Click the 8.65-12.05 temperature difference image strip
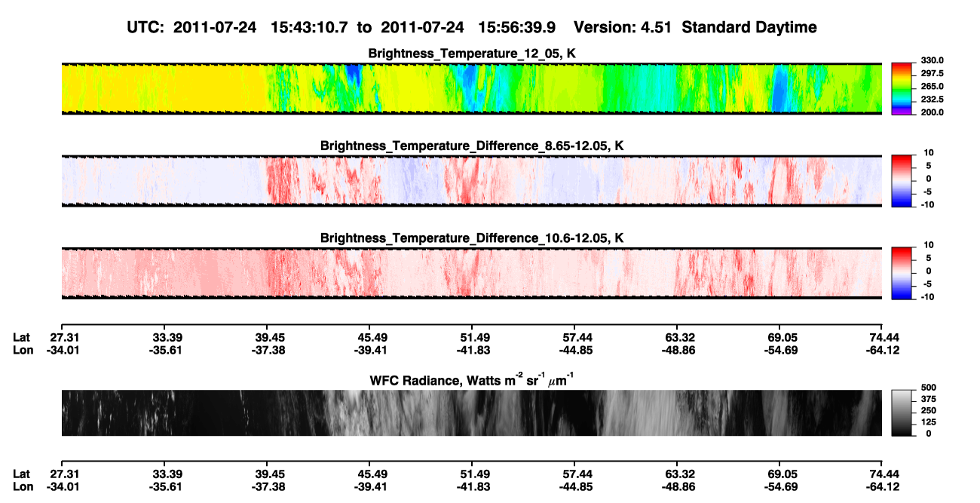 pos(472,181)
